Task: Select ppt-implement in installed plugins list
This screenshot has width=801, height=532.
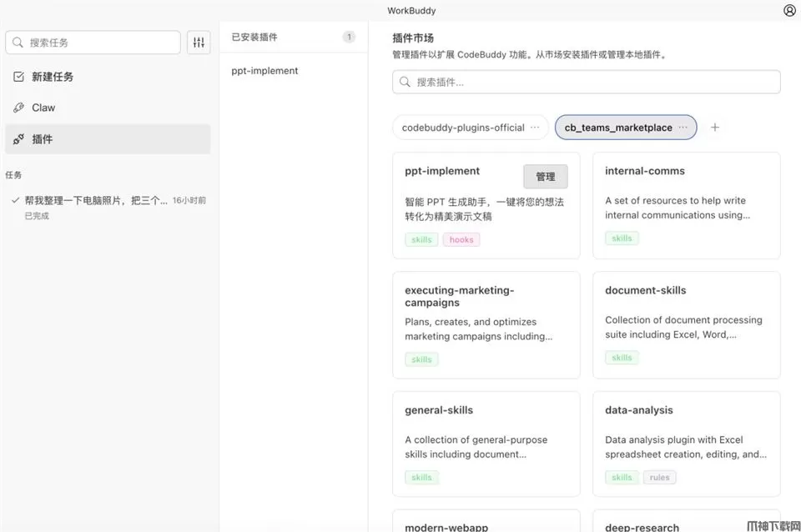Action: (264, 71)
